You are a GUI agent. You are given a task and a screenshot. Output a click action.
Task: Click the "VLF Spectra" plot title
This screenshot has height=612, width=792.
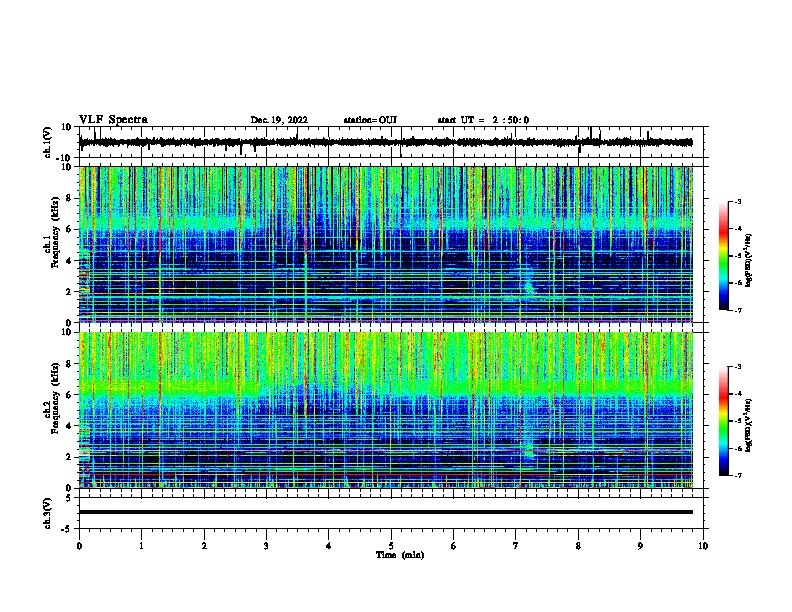coord(113,120)
